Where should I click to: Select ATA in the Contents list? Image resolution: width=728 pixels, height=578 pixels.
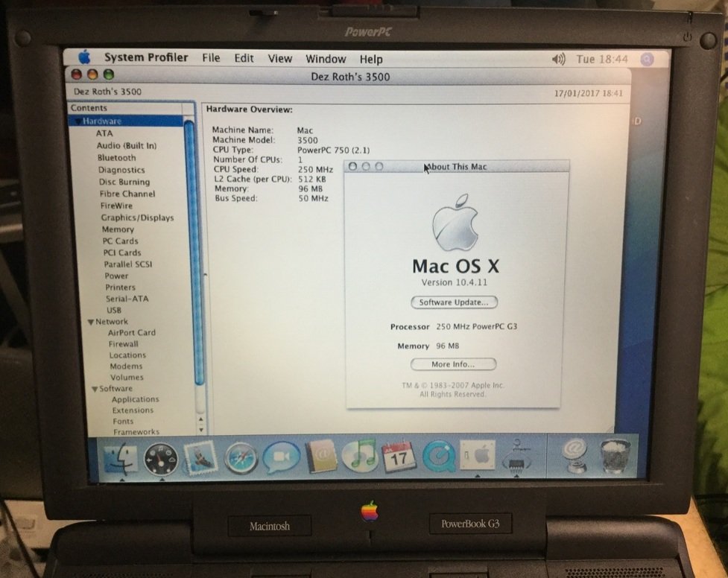point(104,133)
